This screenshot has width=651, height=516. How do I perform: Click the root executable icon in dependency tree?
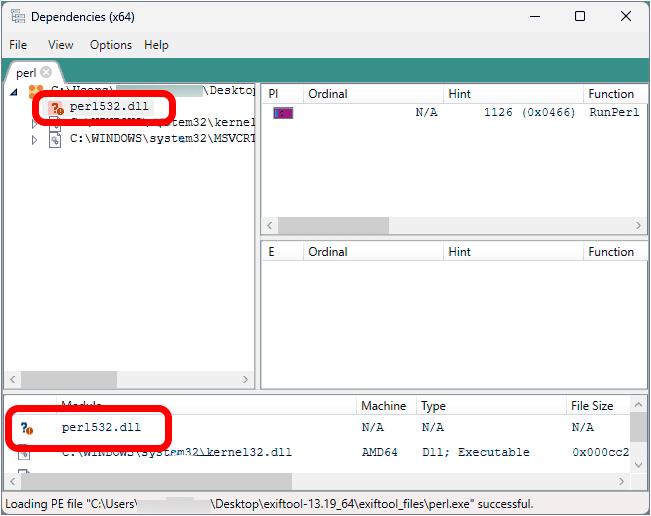pos(35,91)
